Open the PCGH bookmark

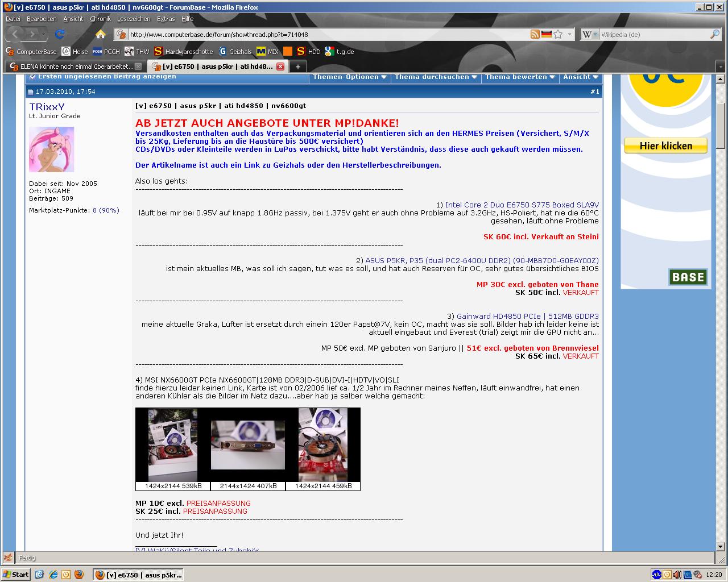(x=106, y=52)
